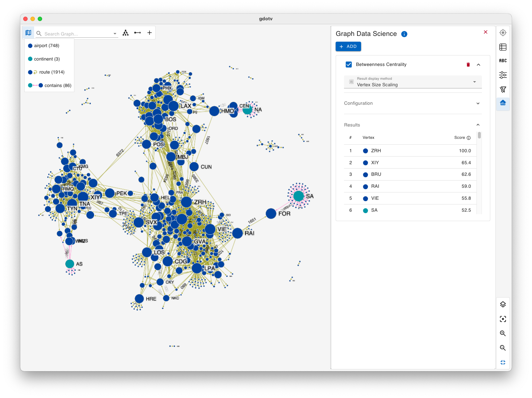Select the XIY result row
The image size is (532, 398).
click(x=410, y=163)
